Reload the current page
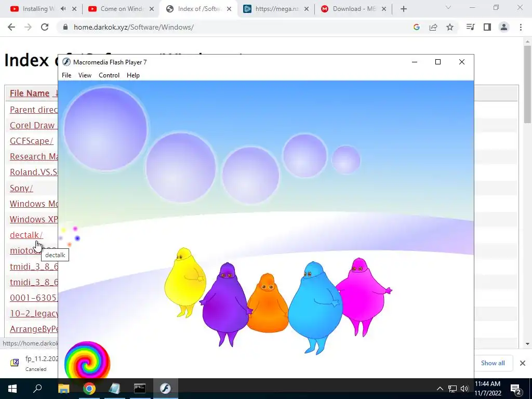 pyautogui.click(x=45, y=27)
